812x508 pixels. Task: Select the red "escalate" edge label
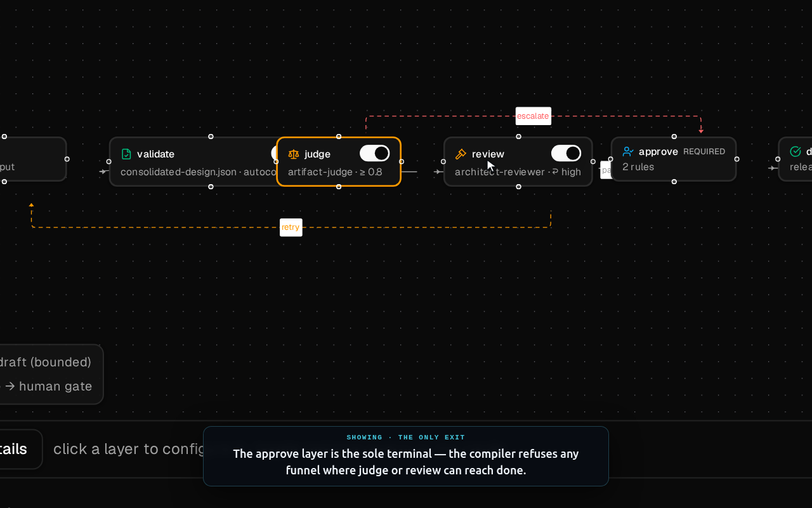533,116
